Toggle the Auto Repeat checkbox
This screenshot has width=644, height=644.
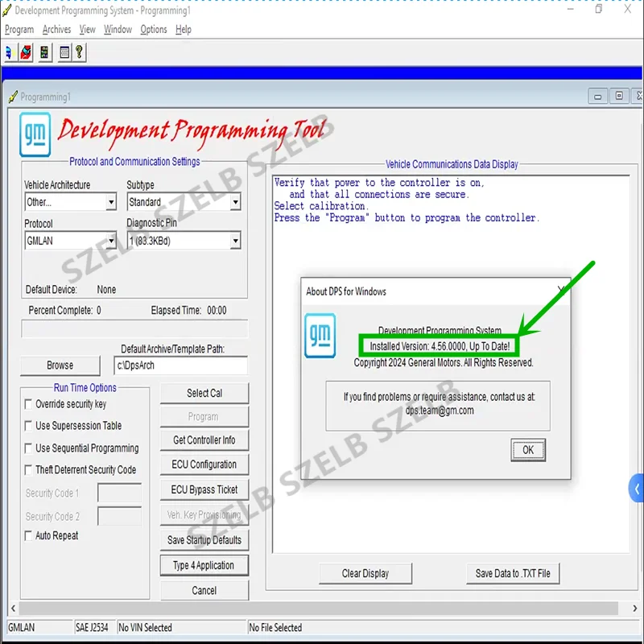coord(28,535)
